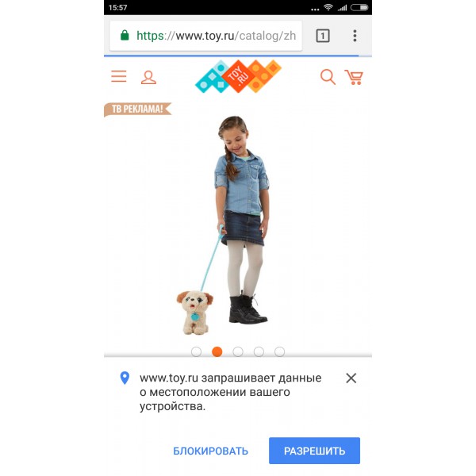Screen dimensions: 476x476
Task: Open site search magnifier icon
Action: point(328,77)
